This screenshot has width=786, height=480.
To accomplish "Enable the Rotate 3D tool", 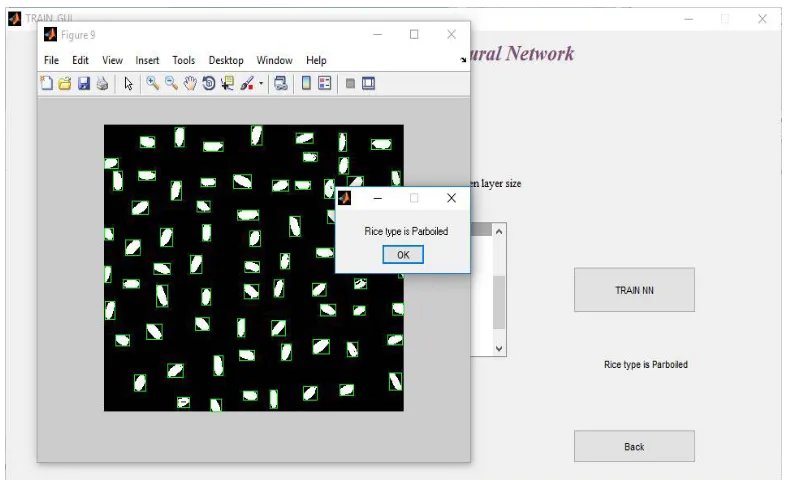I will (209, 83).
